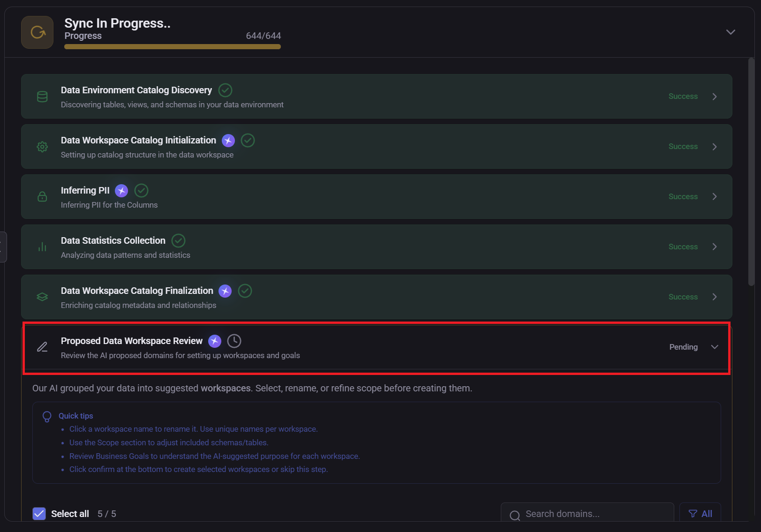Click the gear icon for Catalog Initialization

42,147
